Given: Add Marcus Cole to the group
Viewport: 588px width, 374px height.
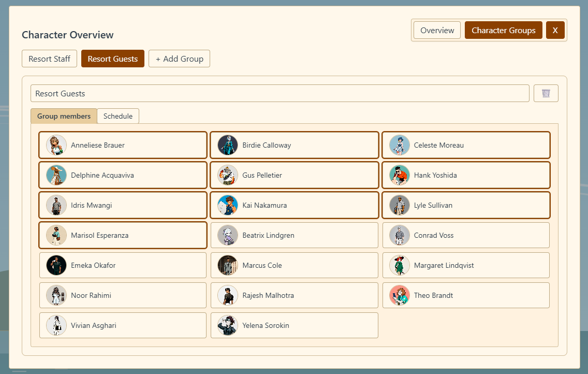Looking at the screenshot, I should (x=295, y=265).
